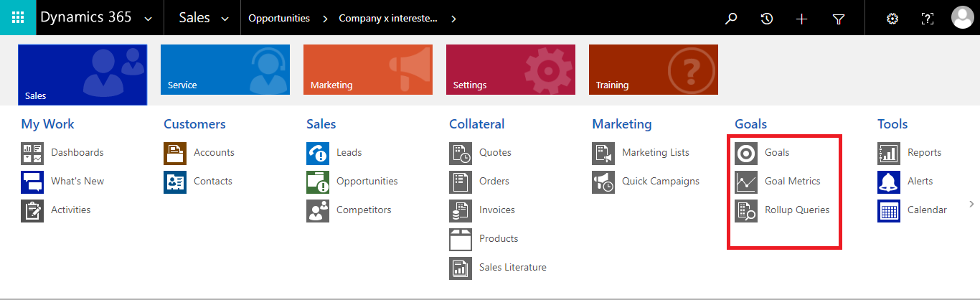Click Opportunities in the breadcrumb
This screenshot has width=980, height=300.
[279, 19]
